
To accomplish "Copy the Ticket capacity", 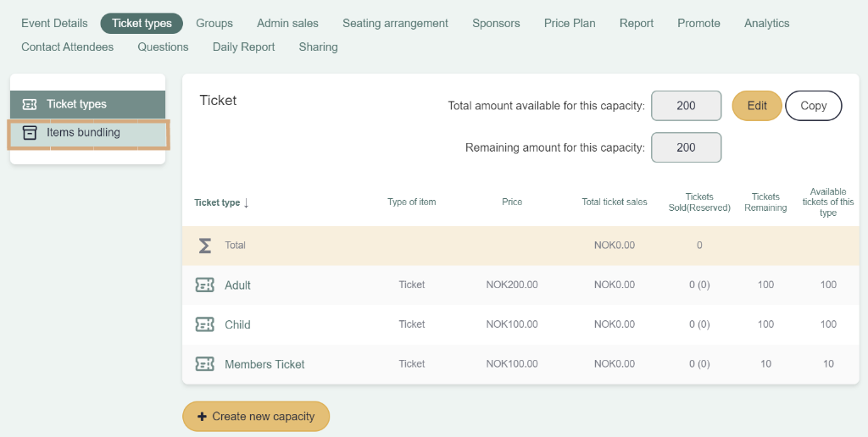I will [813, 106].
